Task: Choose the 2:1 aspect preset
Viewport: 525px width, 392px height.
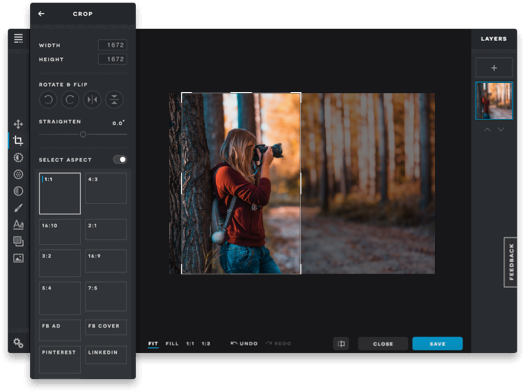Action: pyautogui.click(x=106, y=229)
